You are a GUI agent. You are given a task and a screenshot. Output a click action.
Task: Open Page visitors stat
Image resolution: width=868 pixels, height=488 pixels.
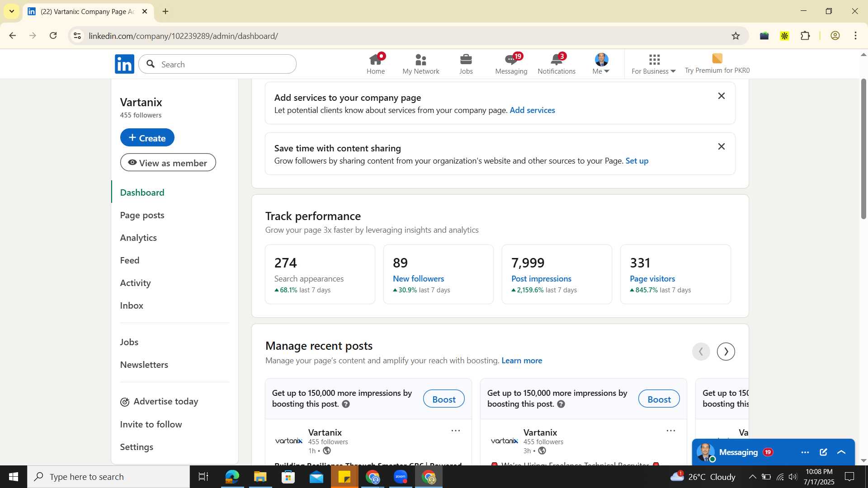click(652, 279)
